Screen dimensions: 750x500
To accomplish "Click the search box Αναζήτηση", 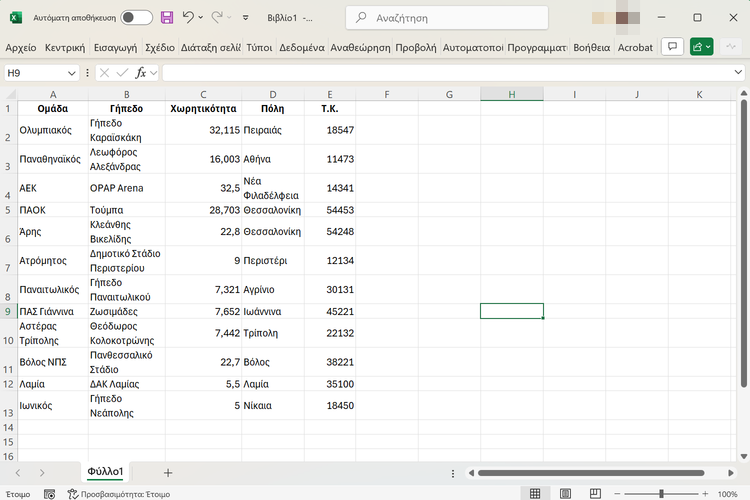I will pos(447,18).
